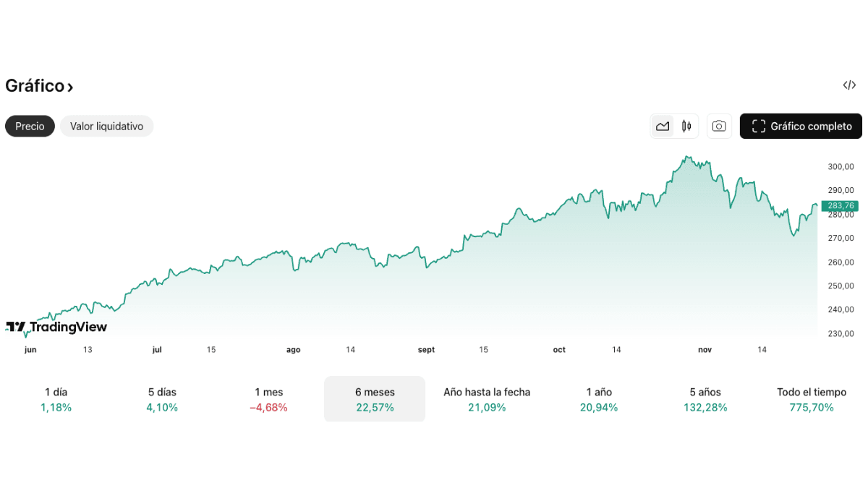Switch the chart to candlestick view
Screen dimensions: 868x488
pos(686,126)
